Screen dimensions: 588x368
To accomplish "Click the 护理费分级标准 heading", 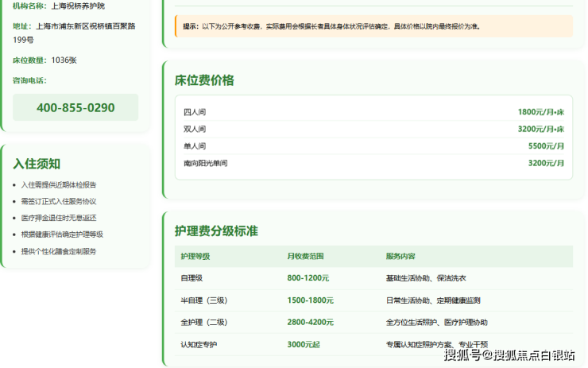I will (216, 230).
